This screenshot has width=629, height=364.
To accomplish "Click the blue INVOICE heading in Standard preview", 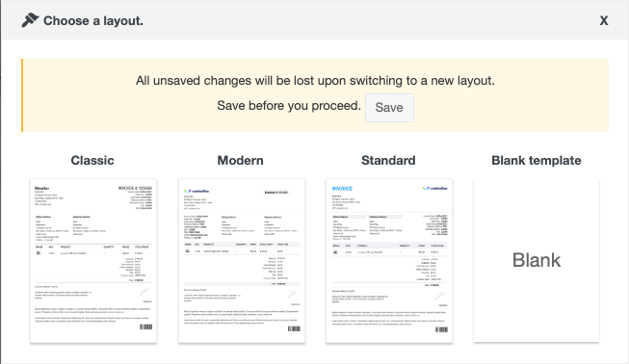I will tap(342, 189).
